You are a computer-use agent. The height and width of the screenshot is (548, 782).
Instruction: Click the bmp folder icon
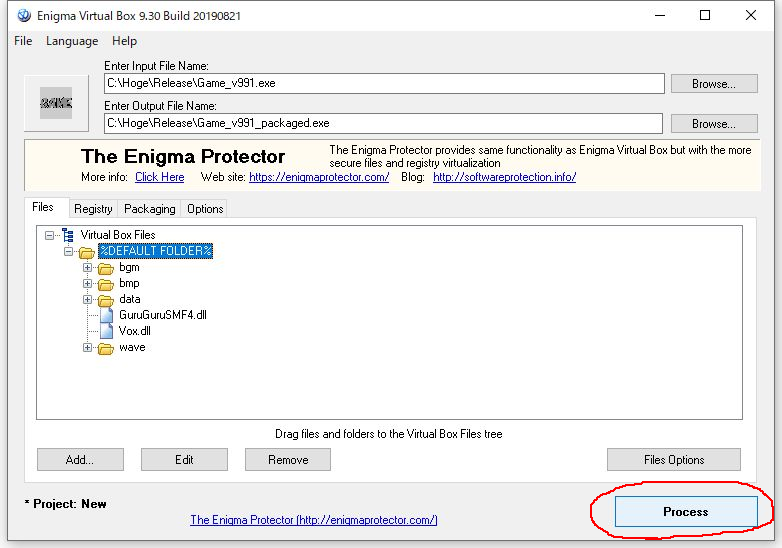tap(106, 284)
